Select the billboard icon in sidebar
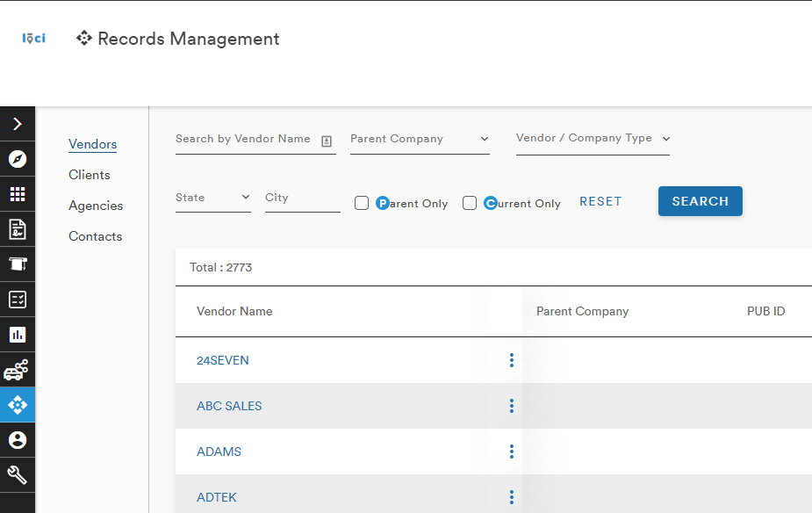812x513 pixels. click(x=17, y=264)
